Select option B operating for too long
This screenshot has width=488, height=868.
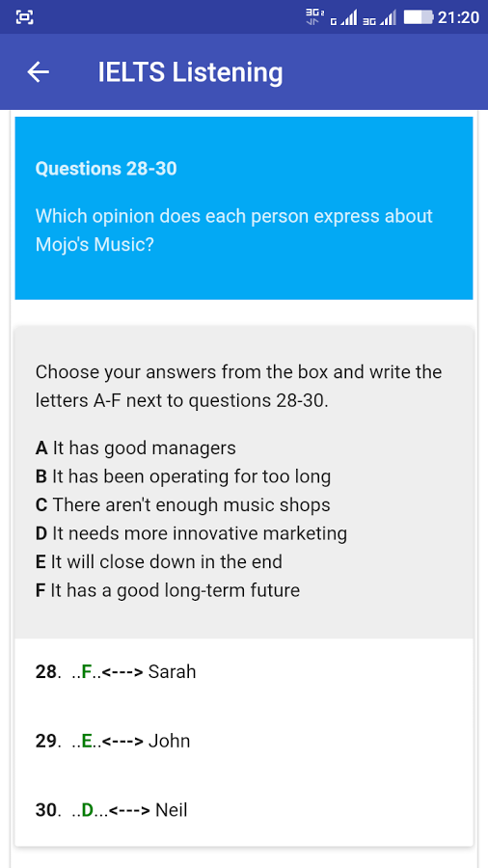point(183,476)
